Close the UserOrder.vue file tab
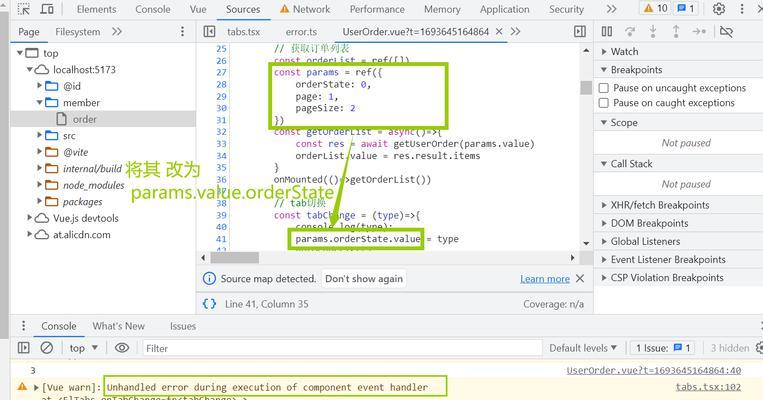Screen dimensions: 763x400 click(499, 32)
